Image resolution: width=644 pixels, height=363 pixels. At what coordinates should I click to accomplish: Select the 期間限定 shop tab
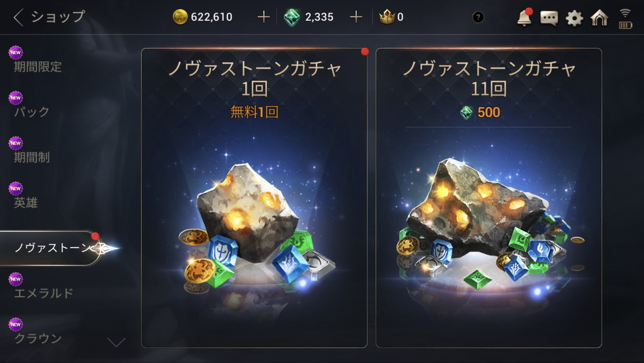click(38, 67)
